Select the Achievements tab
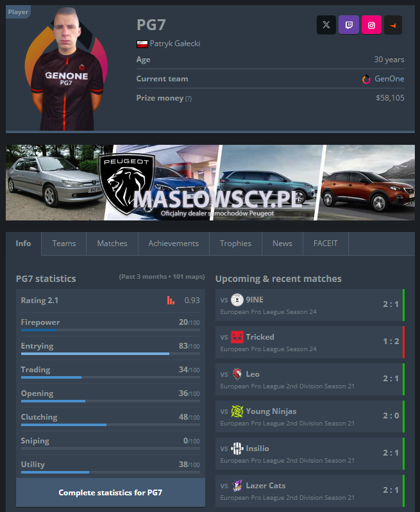The image size is (420, 512). click(173, 244)
